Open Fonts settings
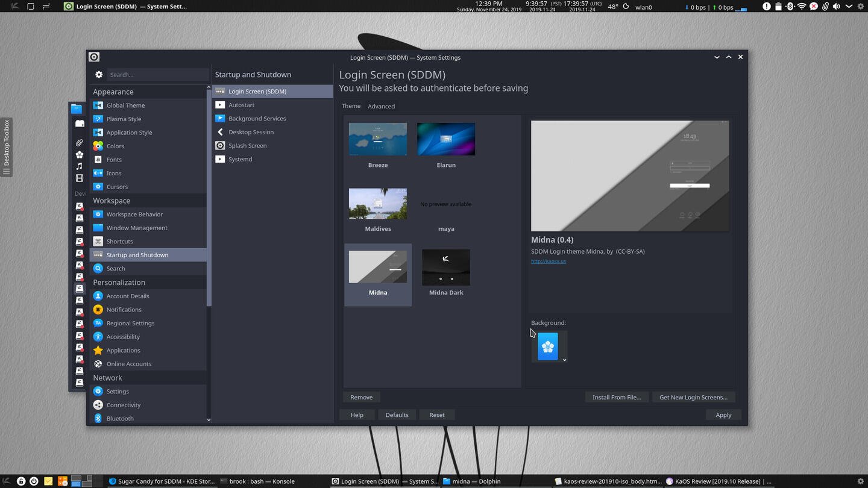The height and width of the screenshot is (488, 868). [x=148, y=160]
